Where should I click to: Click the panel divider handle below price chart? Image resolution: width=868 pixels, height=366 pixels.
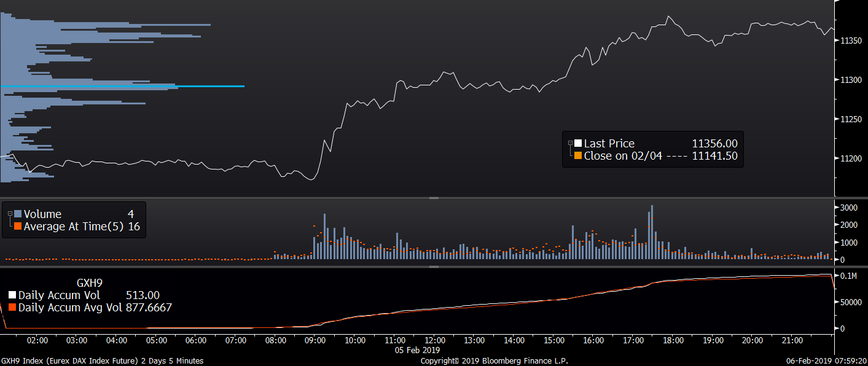pos(434,198)
